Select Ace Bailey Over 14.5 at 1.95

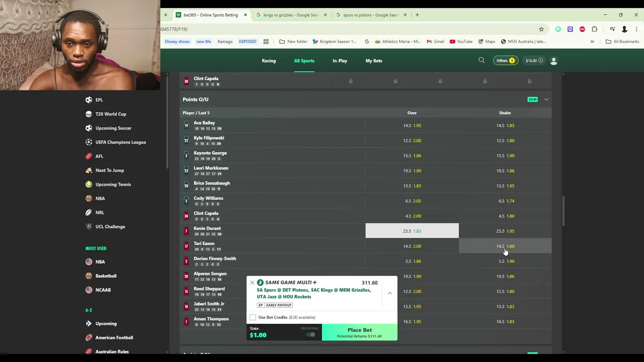pos(412,126)
